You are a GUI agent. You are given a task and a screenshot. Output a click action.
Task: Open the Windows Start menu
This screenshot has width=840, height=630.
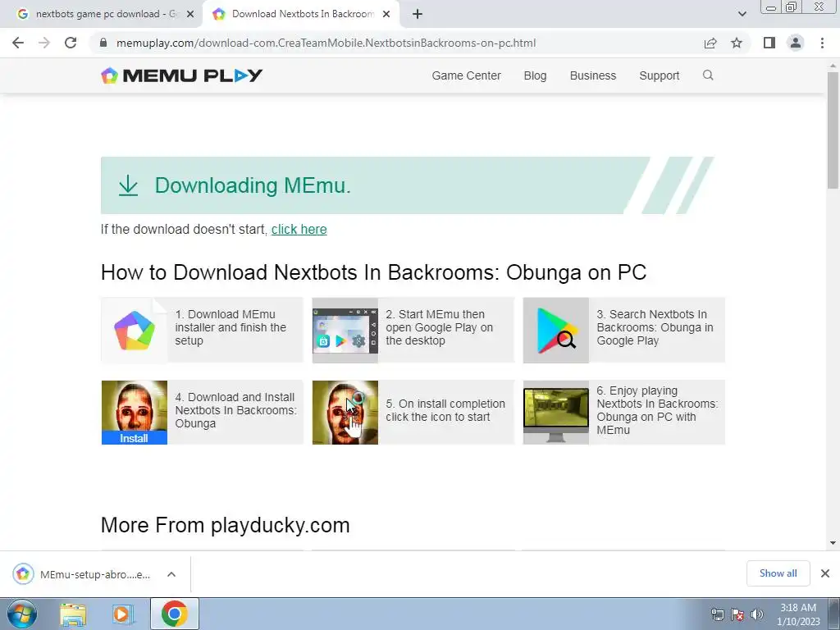22,614
